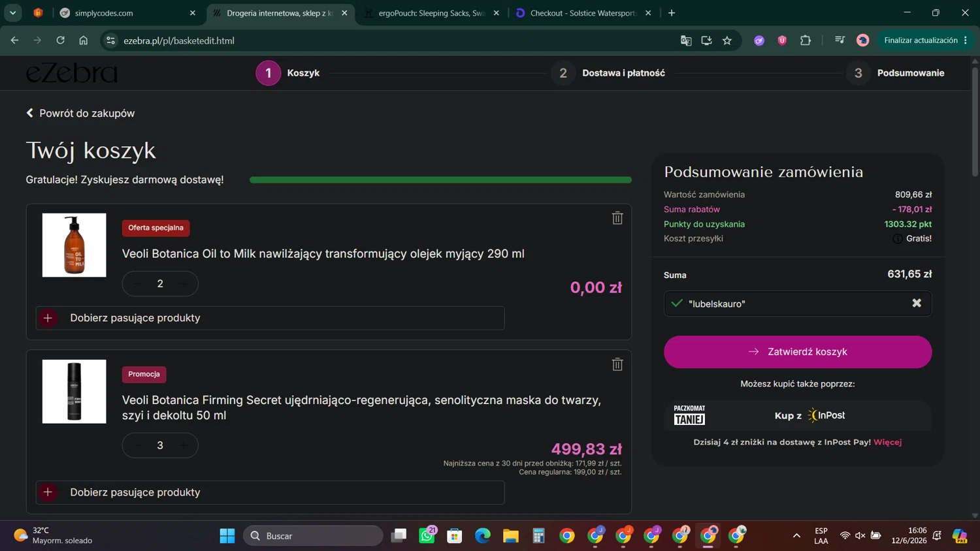The height and width of the screenshot is (551, 980).
Task: Increase quantity of the Oil to Milk product
Action: coord(184,284)
